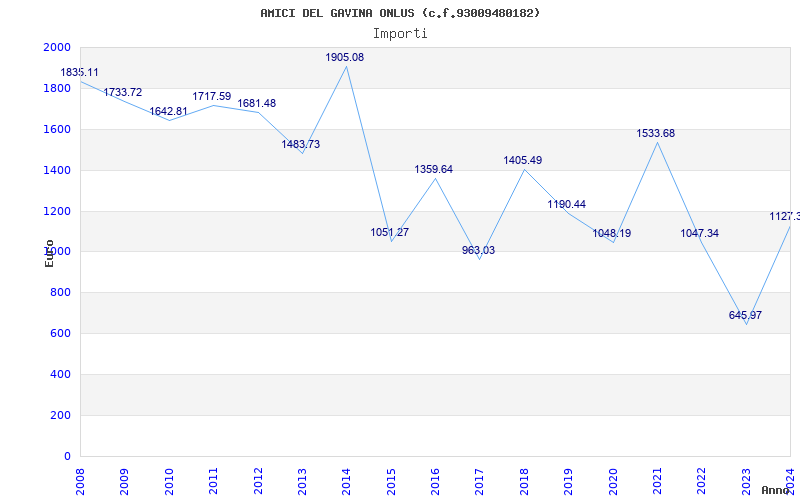Click the Euro y-axis title
Image resolution: width=800 pixels, height=500 pixels.
tap(49, 252)
